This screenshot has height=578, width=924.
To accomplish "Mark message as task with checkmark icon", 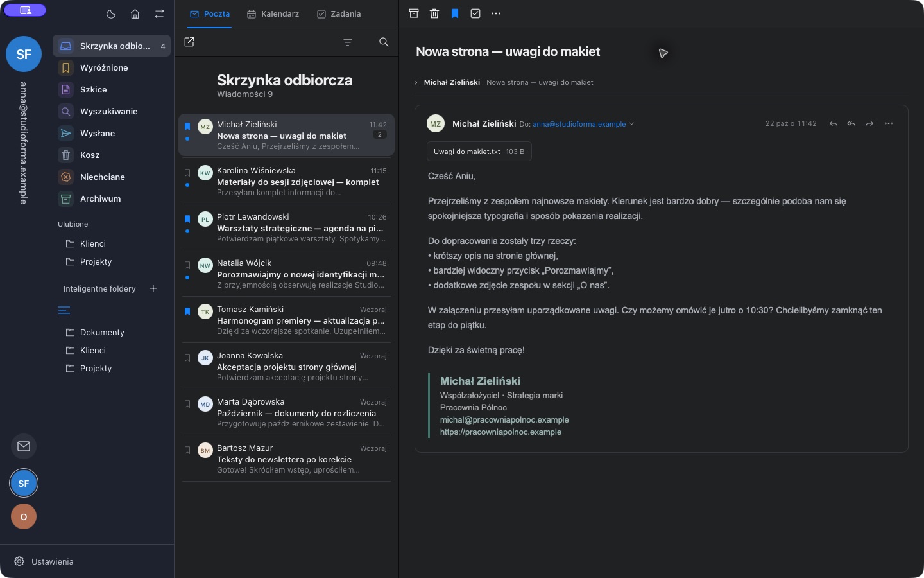I will pos(475,13).
